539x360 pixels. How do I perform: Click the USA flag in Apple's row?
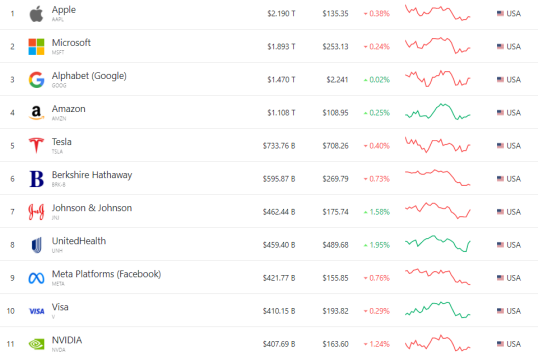[500, 14]
